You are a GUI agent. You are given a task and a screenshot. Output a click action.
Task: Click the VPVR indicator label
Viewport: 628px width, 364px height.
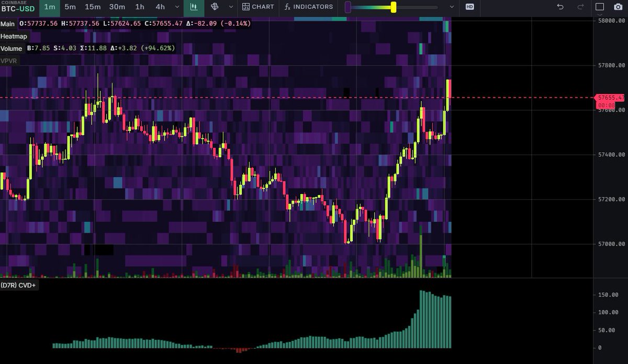8,61
